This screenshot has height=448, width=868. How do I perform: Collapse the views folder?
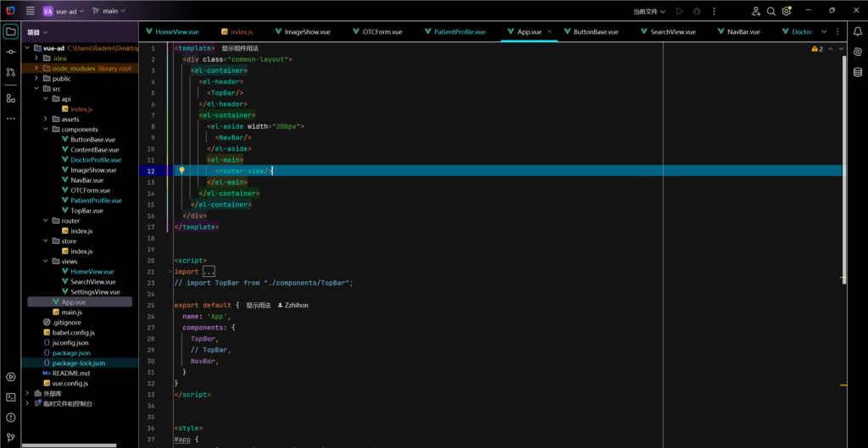(46, 261)
